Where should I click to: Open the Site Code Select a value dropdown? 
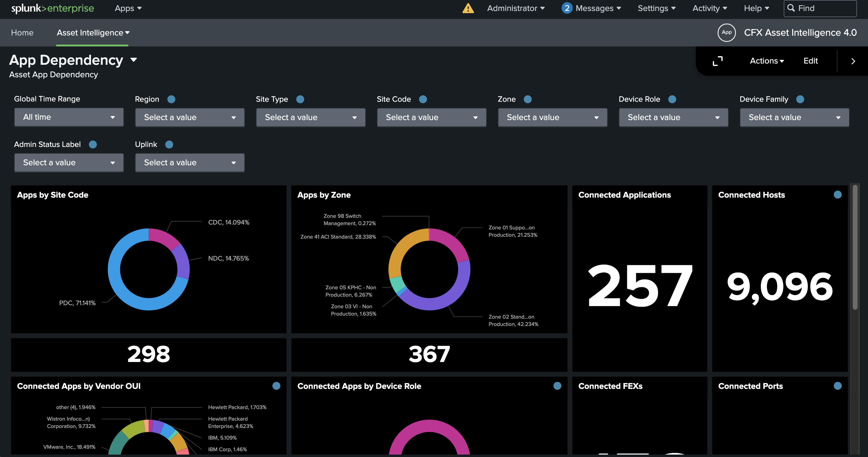[432, 117]
